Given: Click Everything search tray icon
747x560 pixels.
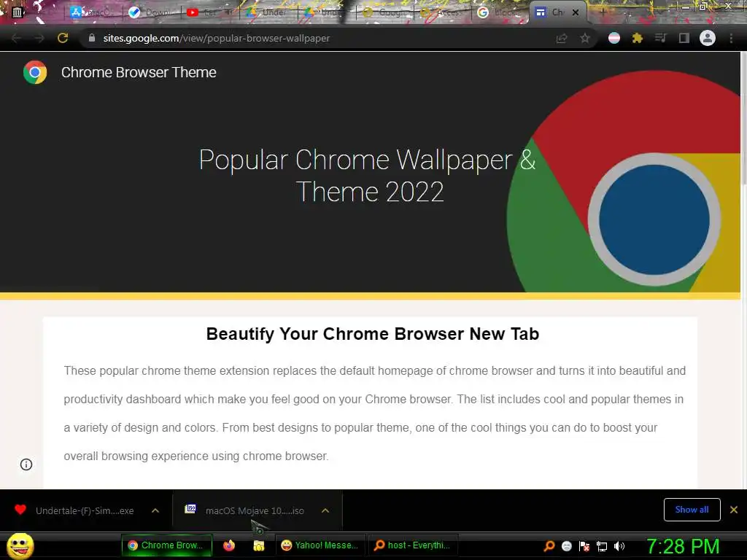Looking at the screenshot, I should (549, 546).
